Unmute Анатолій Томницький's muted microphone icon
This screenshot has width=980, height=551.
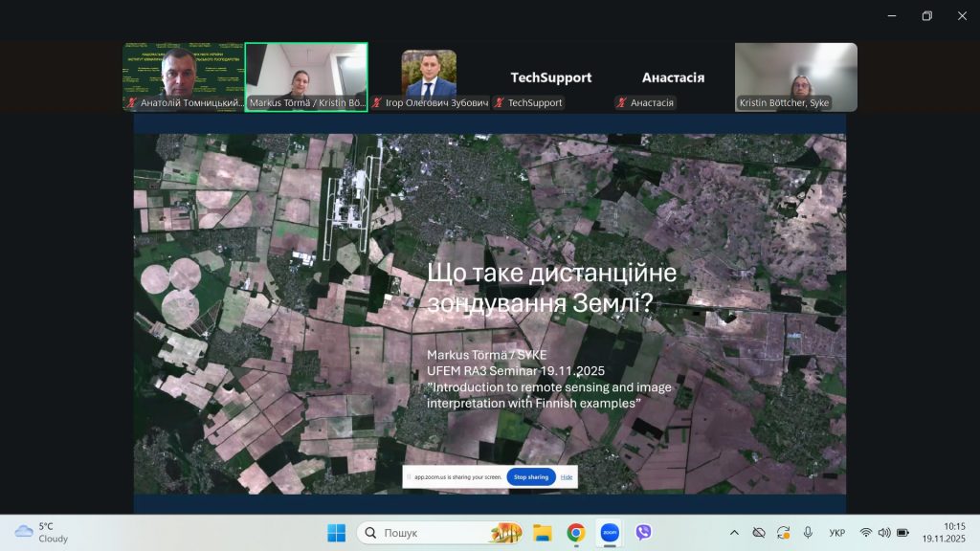point(131,102)
